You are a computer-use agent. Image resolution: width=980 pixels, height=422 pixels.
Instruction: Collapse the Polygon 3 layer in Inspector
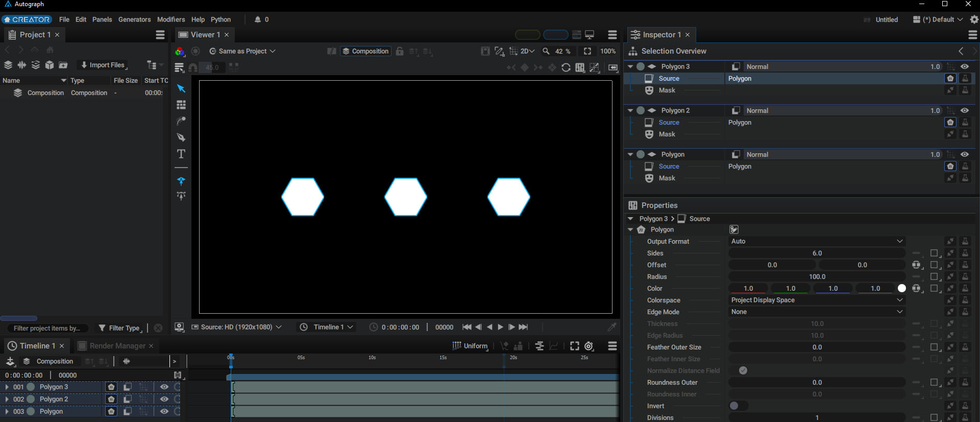[x=630, y=66]
